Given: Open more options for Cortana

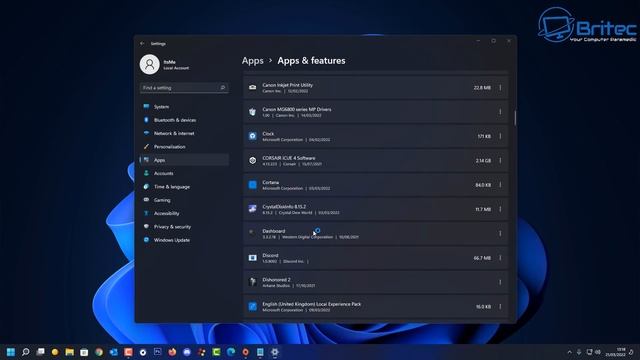Looking at the screenshot, I should pyautogui.click(x=500, y=185).
